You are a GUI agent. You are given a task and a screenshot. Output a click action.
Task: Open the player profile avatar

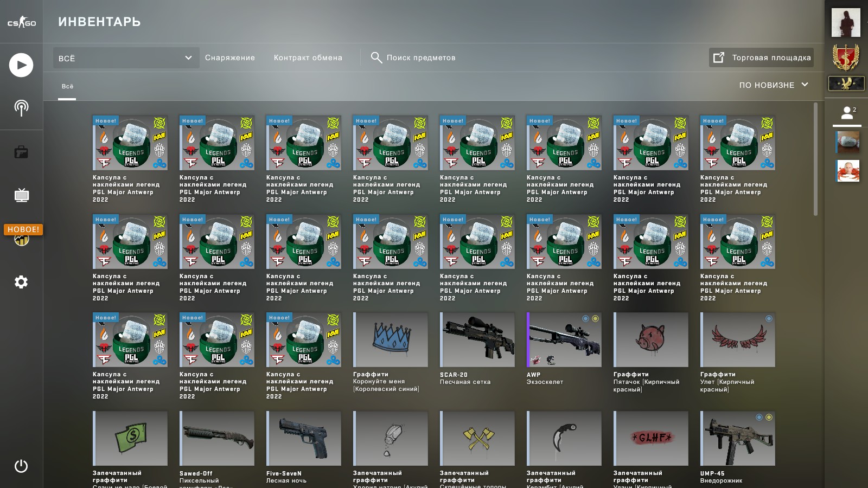(x=846, y=22)
